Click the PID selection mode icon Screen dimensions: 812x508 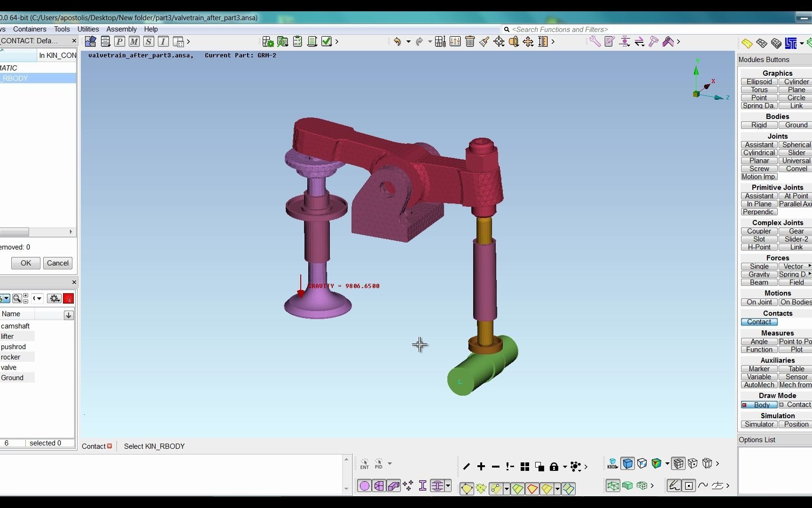pos(379,464)
